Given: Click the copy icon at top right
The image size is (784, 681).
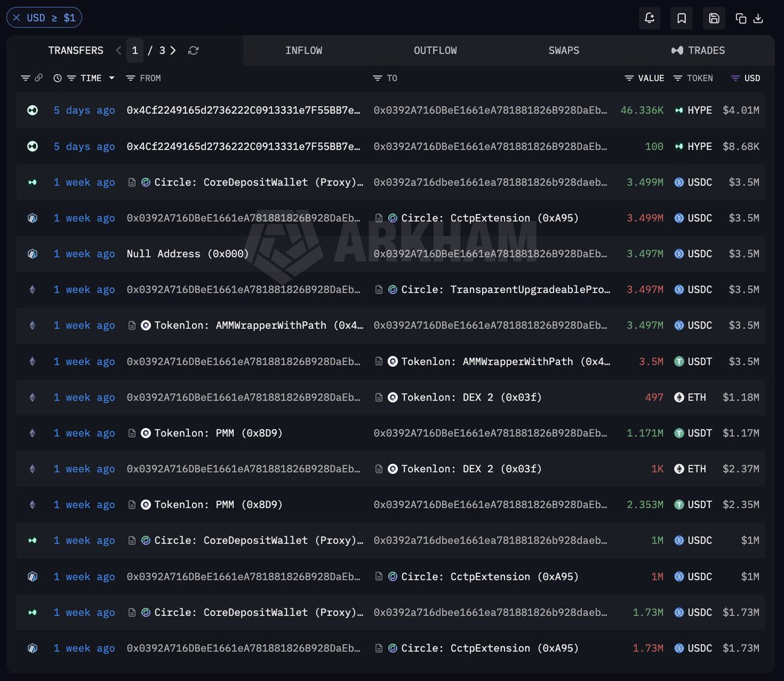Looking at the screenshot, I should pos(741,18).
